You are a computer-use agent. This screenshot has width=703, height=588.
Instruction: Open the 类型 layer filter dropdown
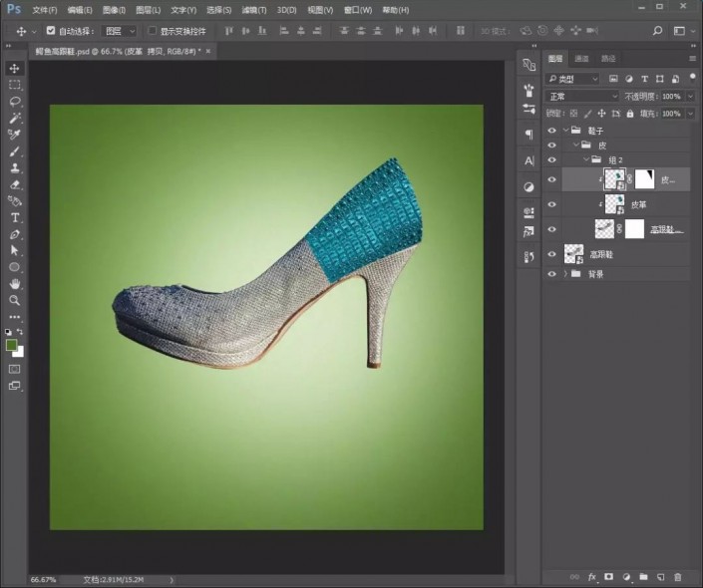(572, 79)
